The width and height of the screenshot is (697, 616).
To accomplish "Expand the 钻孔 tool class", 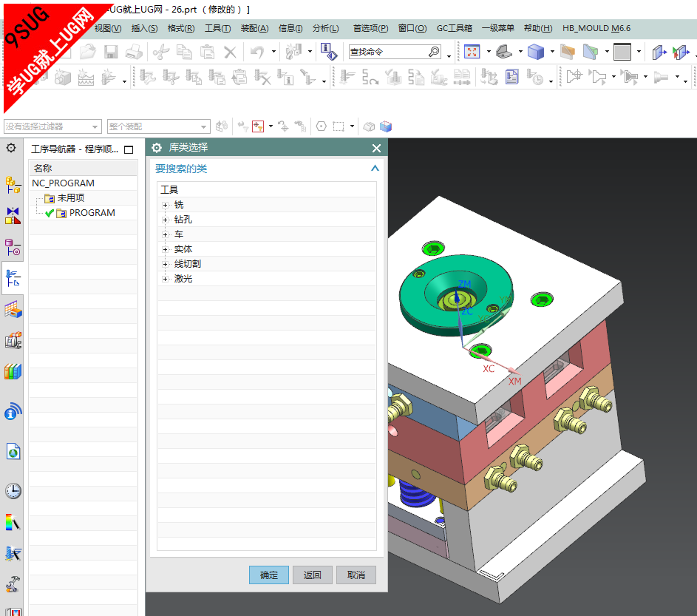I will tap(165, 220).
